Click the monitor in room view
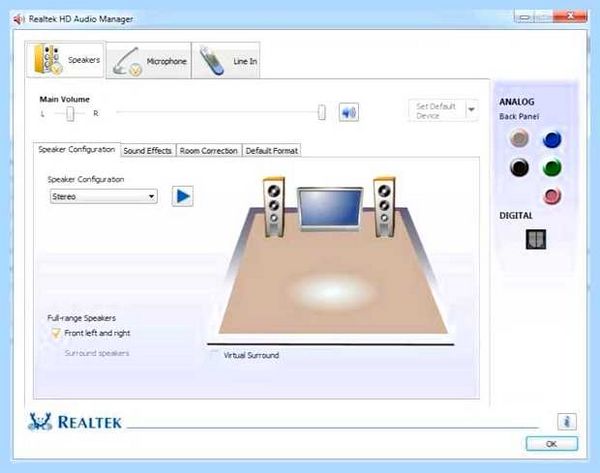 (331, 209)
